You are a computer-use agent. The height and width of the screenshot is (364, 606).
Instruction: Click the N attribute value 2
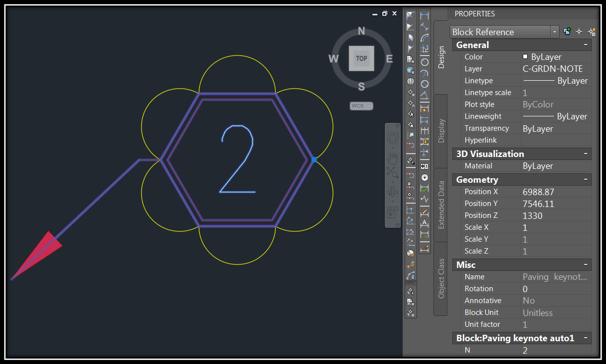[x=525, y=350]
